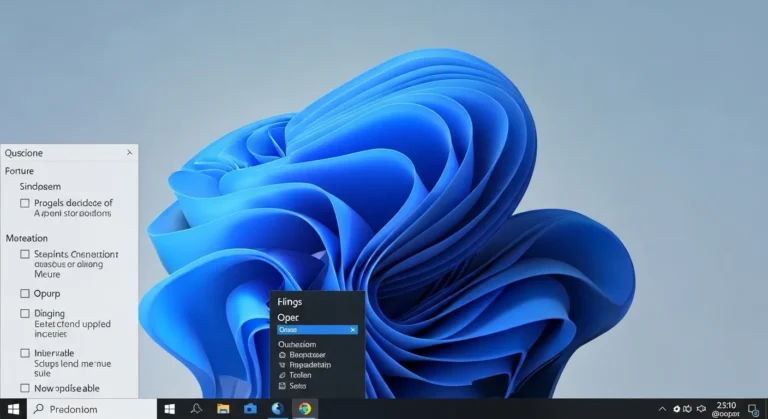This screenshot has height=419, width=768.
Task: Click the Moteation section heading
Action: tap(26, 238)
